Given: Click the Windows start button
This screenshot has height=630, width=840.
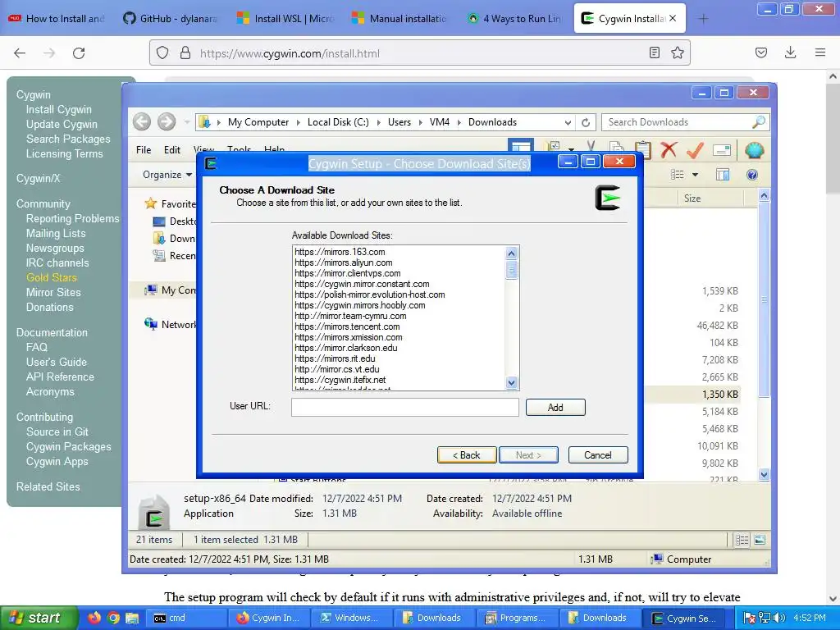Looking at the screenshot, I should tap(38, 618).
